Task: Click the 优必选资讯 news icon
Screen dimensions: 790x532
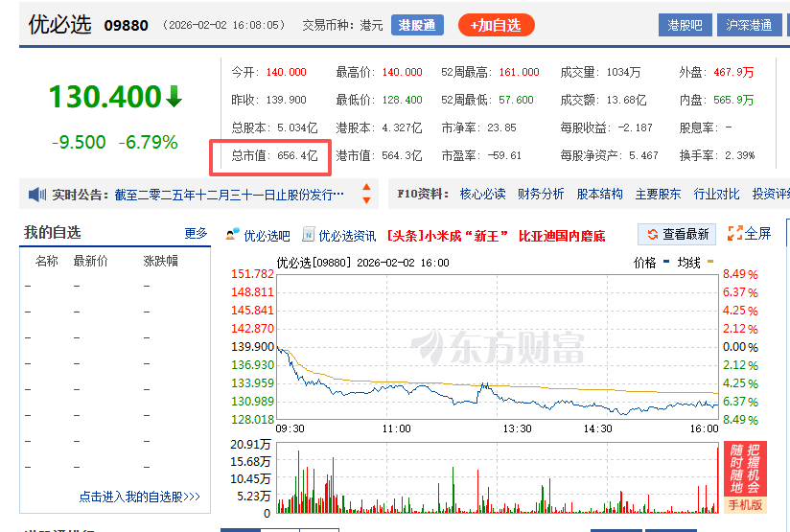Action: (309, 234)
